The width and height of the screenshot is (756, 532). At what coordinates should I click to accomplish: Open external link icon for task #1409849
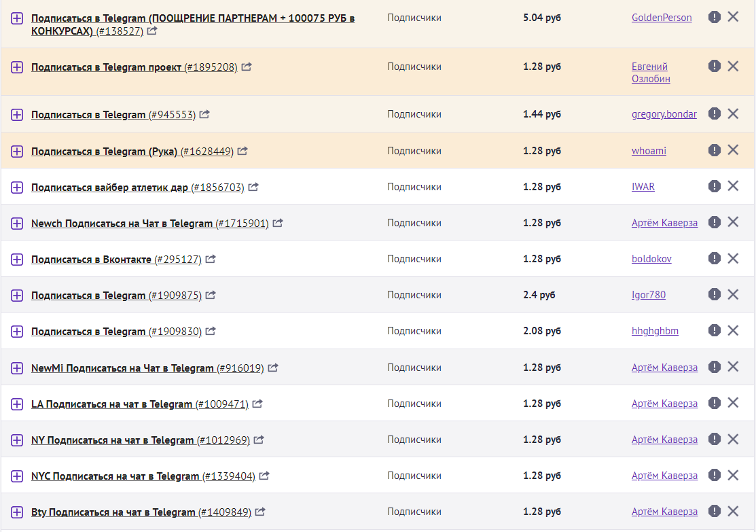click(260, 512)
